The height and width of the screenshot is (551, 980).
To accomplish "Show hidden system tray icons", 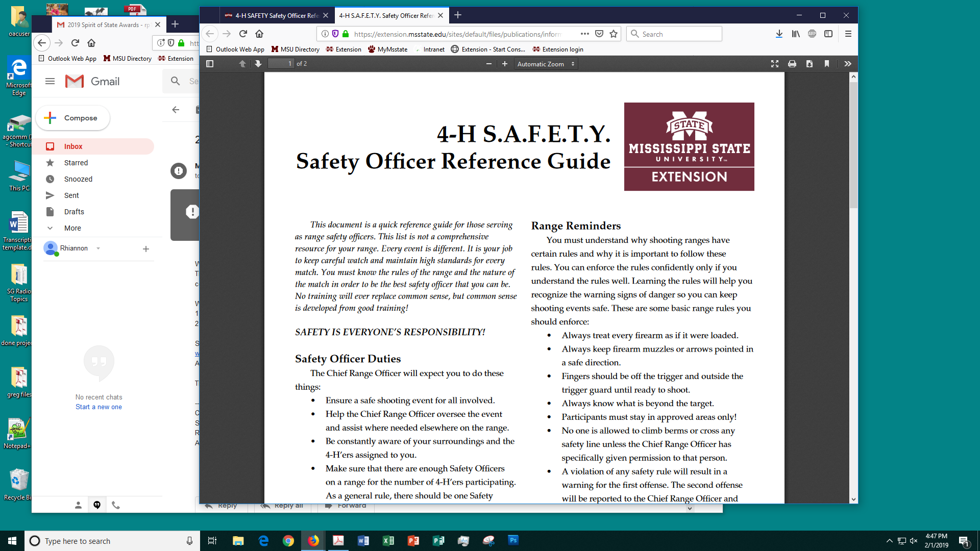I will [x=889, y=541].
